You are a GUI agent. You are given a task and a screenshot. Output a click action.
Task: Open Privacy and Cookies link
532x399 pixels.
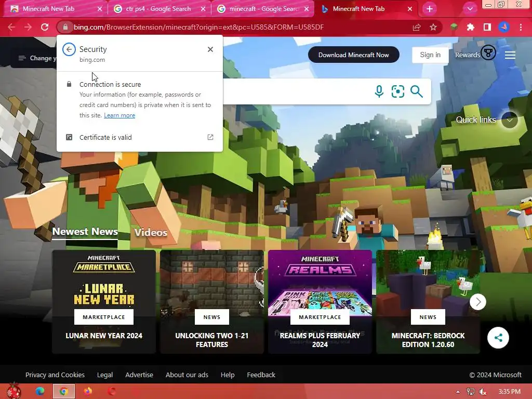click(x=55, y=375)
